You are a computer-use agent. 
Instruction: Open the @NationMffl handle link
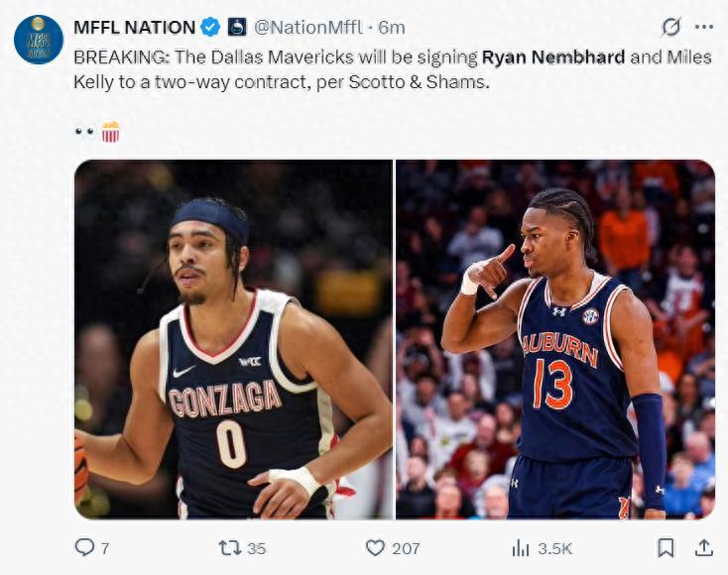[x=308, y=27]
